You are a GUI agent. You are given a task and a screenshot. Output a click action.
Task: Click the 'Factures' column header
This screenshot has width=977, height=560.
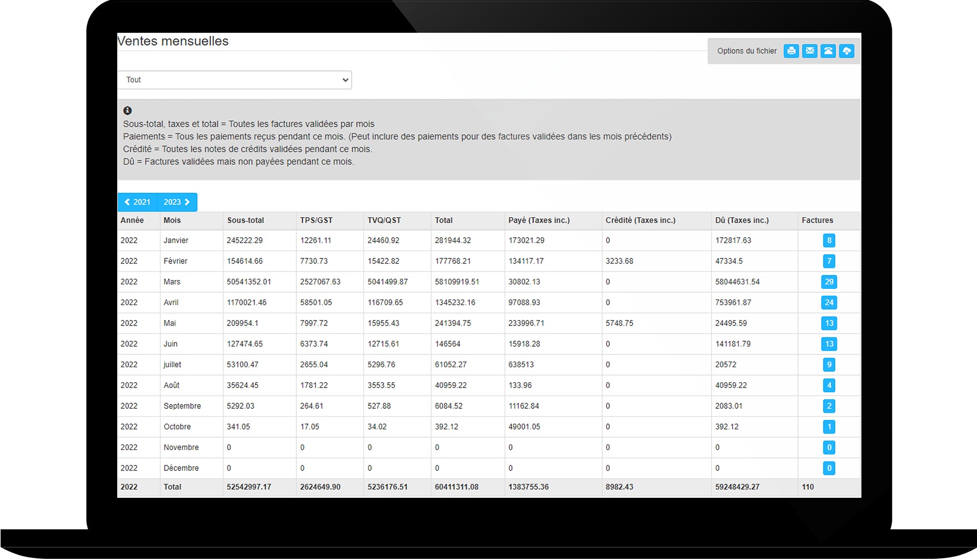pos(817,221)
